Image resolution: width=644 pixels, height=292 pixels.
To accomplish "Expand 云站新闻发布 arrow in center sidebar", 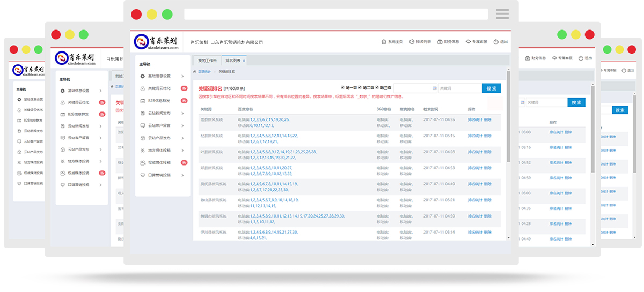I will 182,113.
